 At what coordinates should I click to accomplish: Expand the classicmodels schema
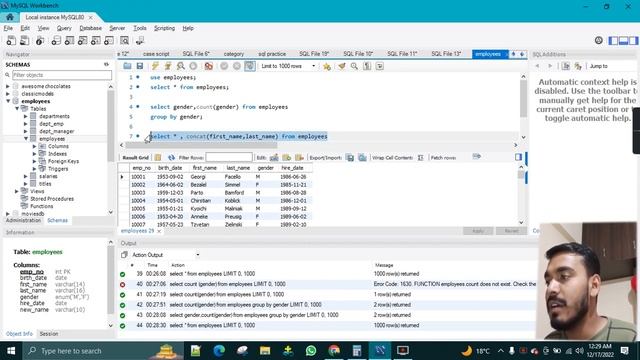coord(8,94)
